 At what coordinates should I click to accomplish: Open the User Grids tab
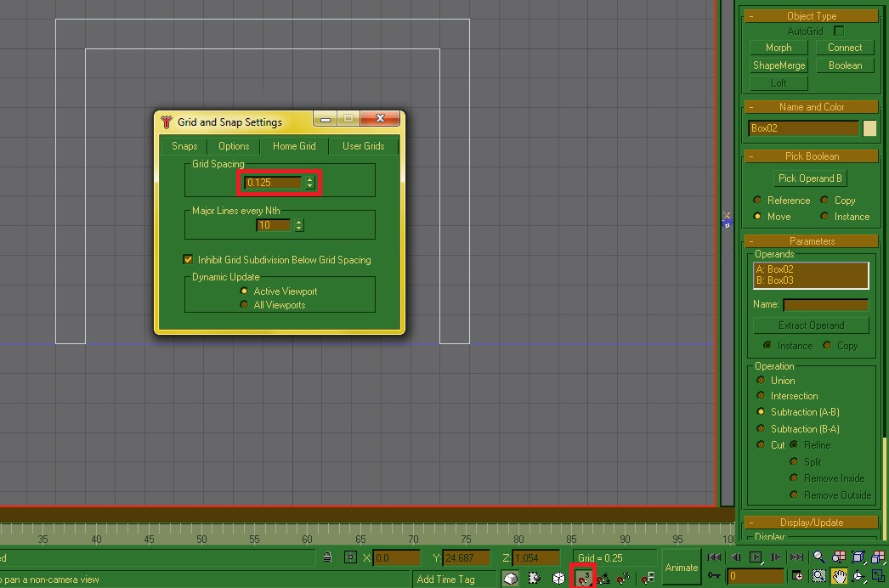tap(363, 145)
